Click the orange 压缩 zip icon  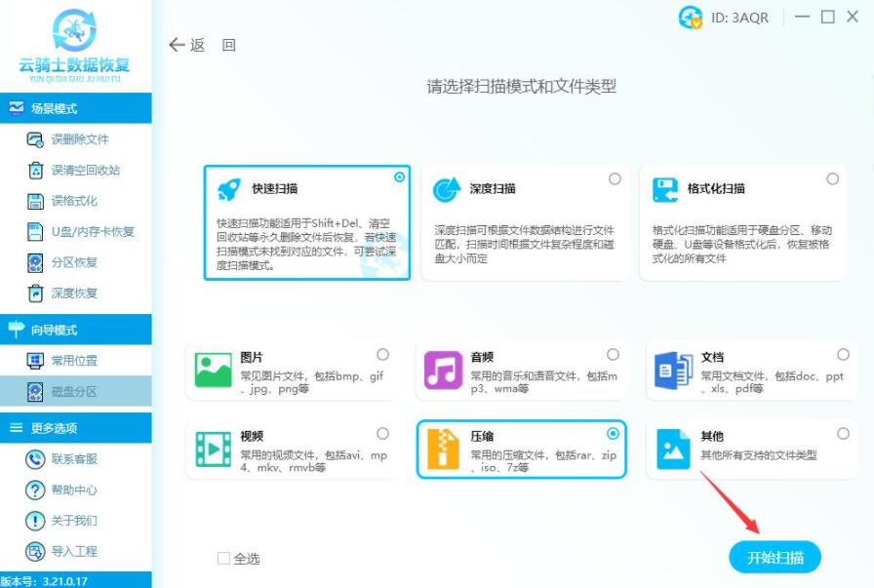tap(443, 449)
